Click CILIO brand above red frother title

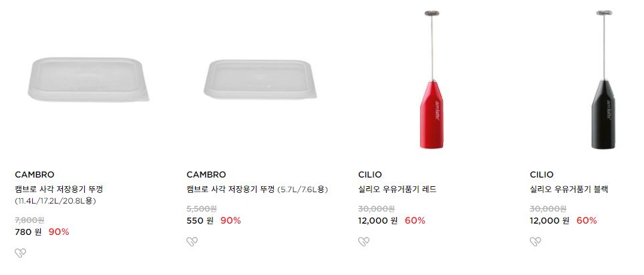(x=370, y=175)
